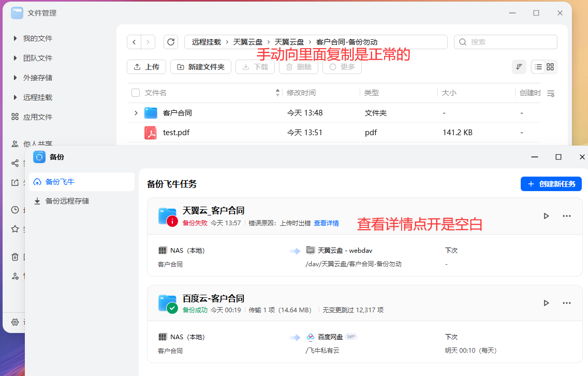Click the refresh icon in file manager

pos(171,42)
